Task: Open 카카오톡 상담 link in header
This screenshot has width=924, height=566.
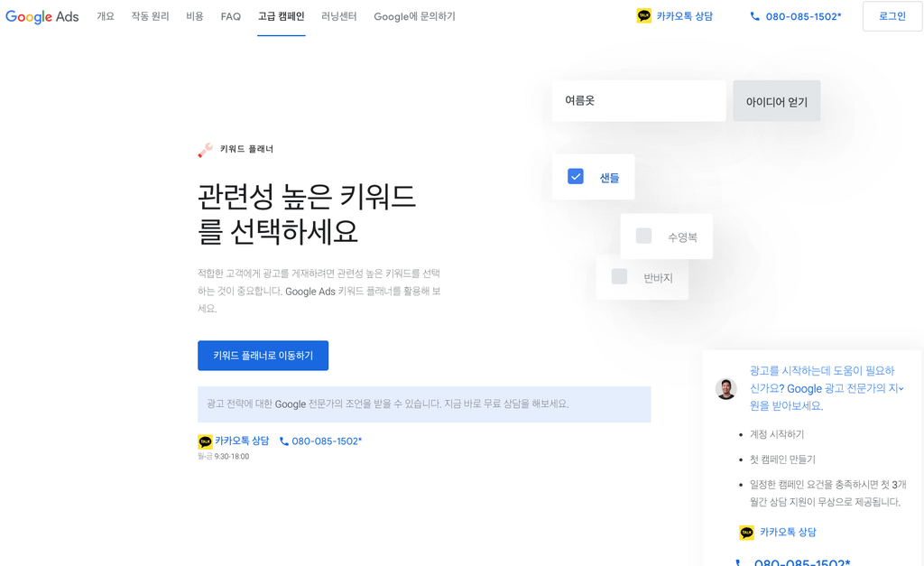Action: point(685,16)
